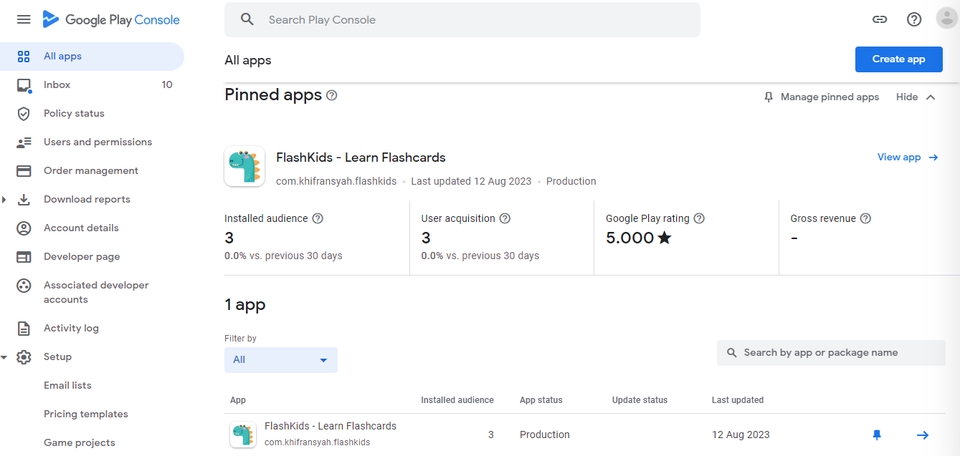Click the Users and permissions icon
The image size is (960, 456).
(24, 142)
